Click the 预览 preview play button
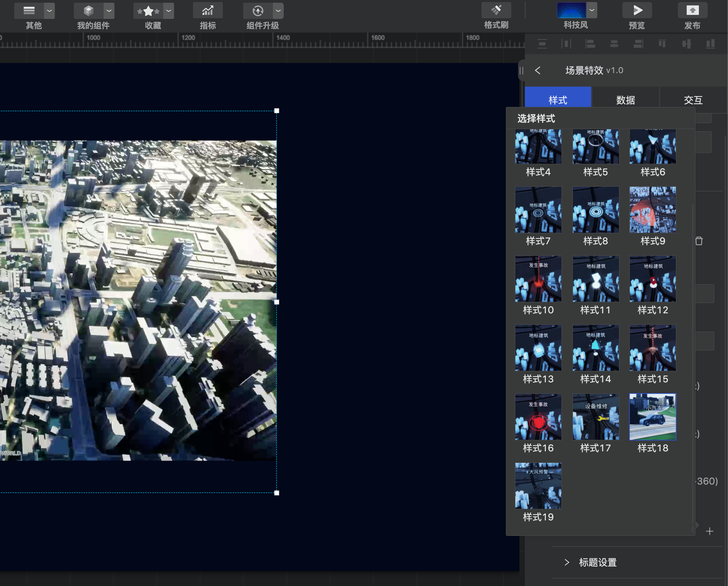This screenshot has width=728, height=586. click(x=637, y=10)
